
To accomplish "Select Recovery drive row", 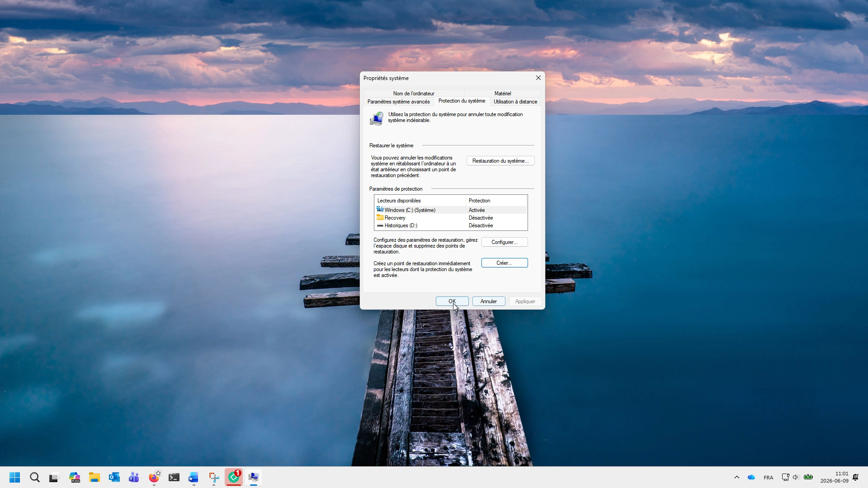I will 451,218.
